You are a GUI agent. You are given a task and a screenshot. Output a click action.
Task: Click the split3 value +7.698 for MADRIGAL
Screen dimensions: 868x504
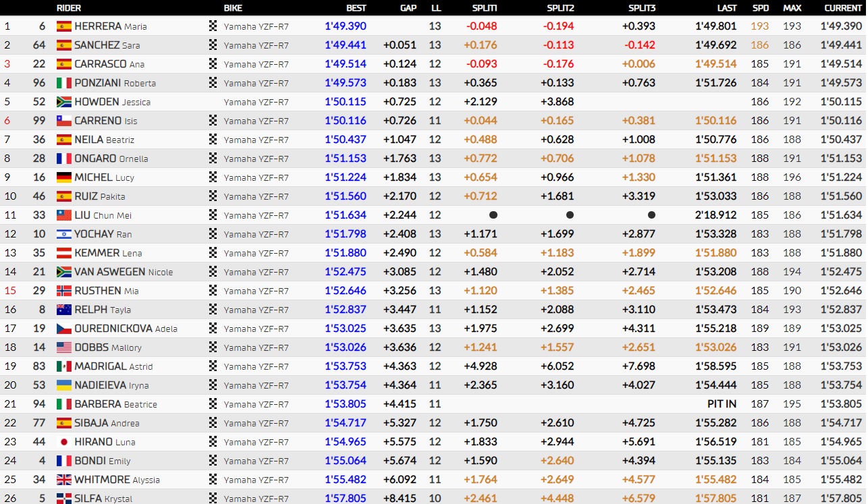(639, 366)
